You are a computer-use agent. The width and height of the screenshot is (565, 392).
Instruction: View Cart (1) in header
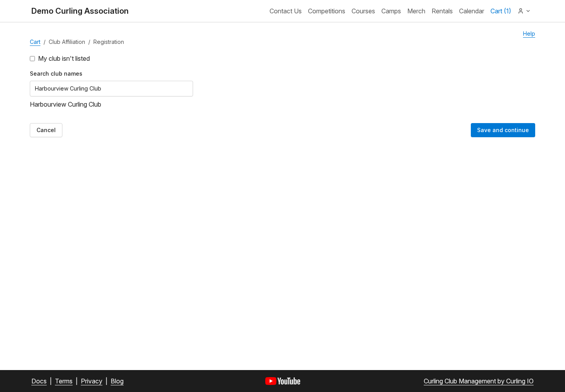click(x=501, y=11)
